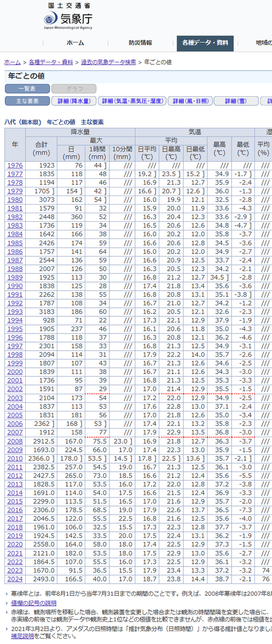The image size is (272, 644).
Task: Click the 一覧表 button
Action: pyautogui.click(x=27, y=89)
